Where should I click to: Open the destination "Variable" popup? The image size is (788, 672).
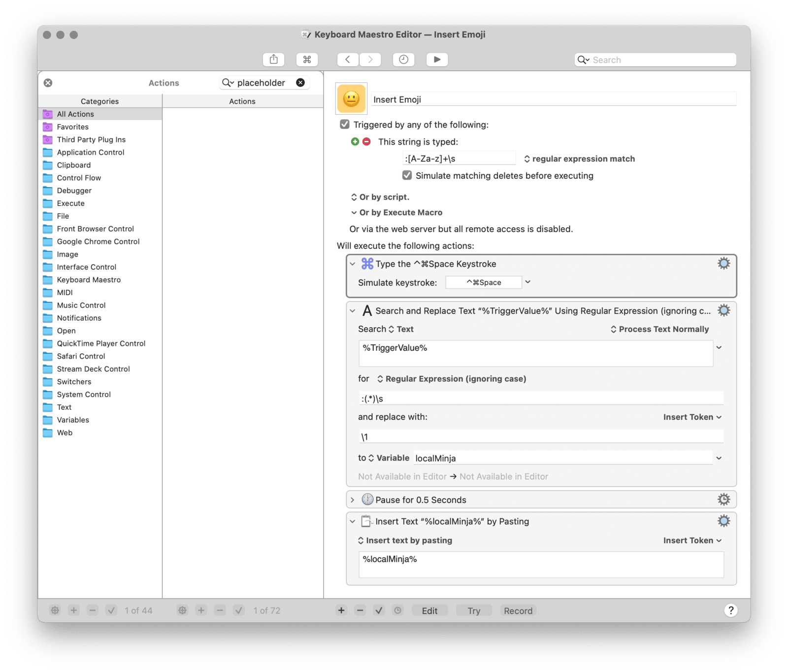click(389, 458)
